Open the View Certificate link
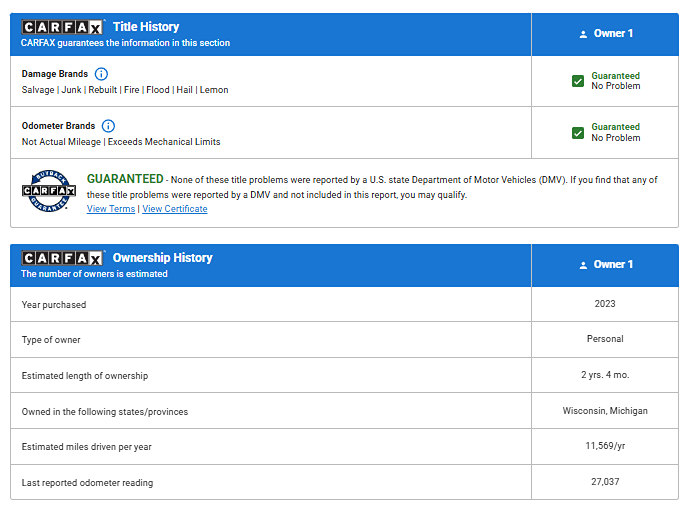687x515 pixels. [x=175, y=209]
